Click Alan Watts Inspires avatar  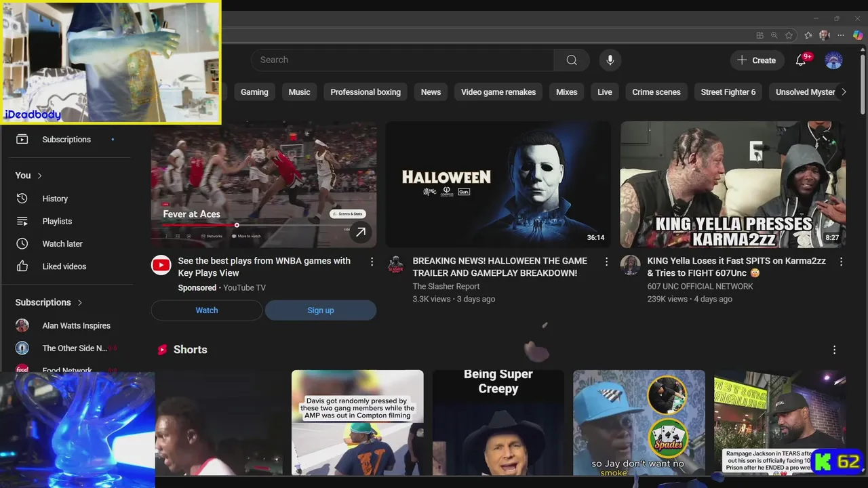click(x=22, y=325)
